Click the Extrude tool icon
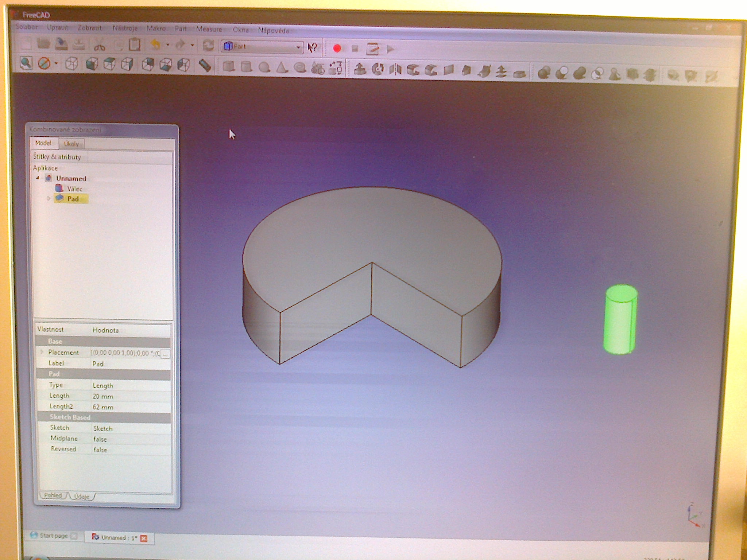The image size is (747, 560). [x=360, y=69]
